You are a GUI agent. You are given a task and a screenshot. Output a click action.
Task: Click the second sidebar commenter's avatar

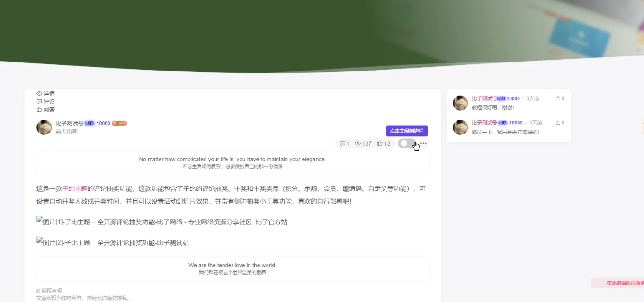460,127
